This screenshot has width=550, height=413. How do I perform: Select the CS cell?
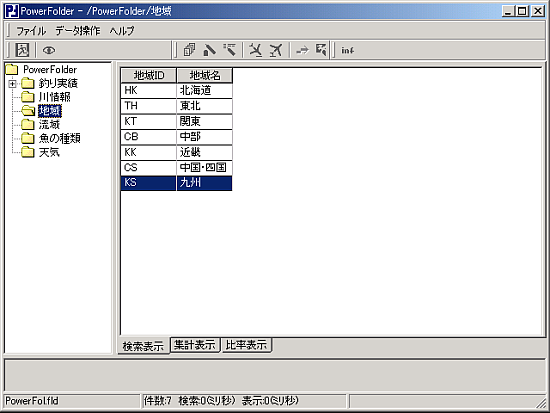click(148, 168)
